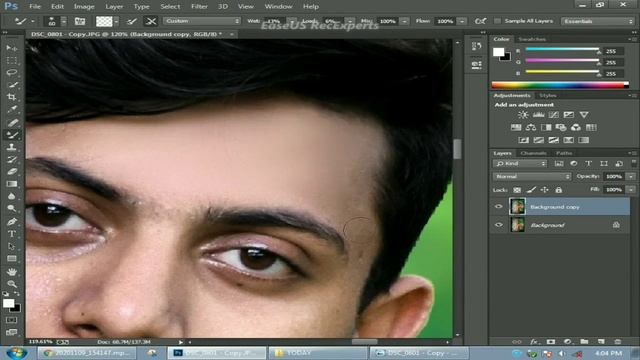Screen dimensions: 640x360
Task: Select the Rectangular Marquee tool
Action: [x=11, y=60]
